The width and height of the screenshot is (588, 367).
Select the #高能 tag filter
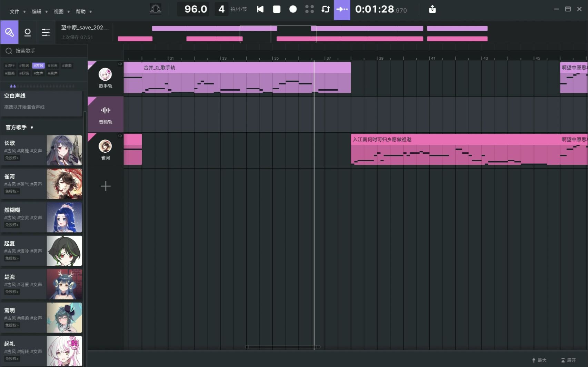tap(67, 65)
